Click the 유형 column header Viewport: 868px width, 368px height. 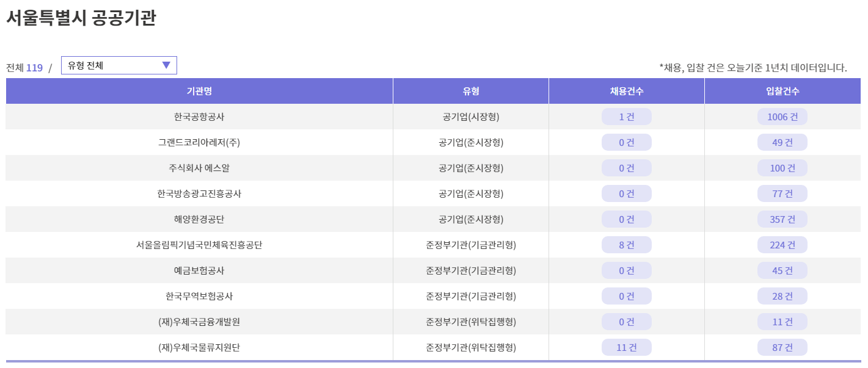(471, 91)
